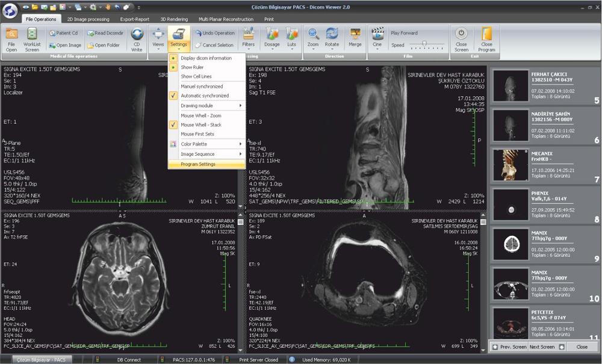Open the Luts dropdown

click(x=292, y=39)
